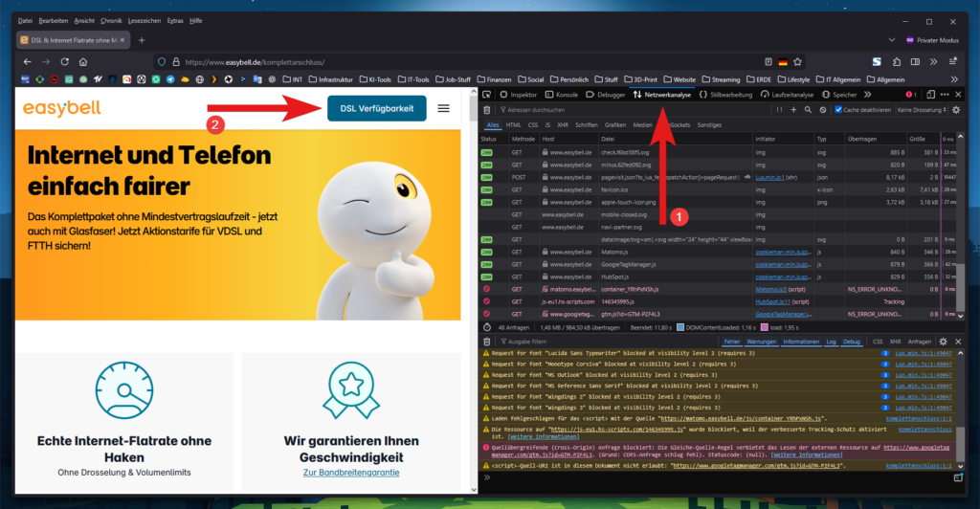Open network search magnifier icon
Screen dimensions: 980x509
[x=809, y=110]
